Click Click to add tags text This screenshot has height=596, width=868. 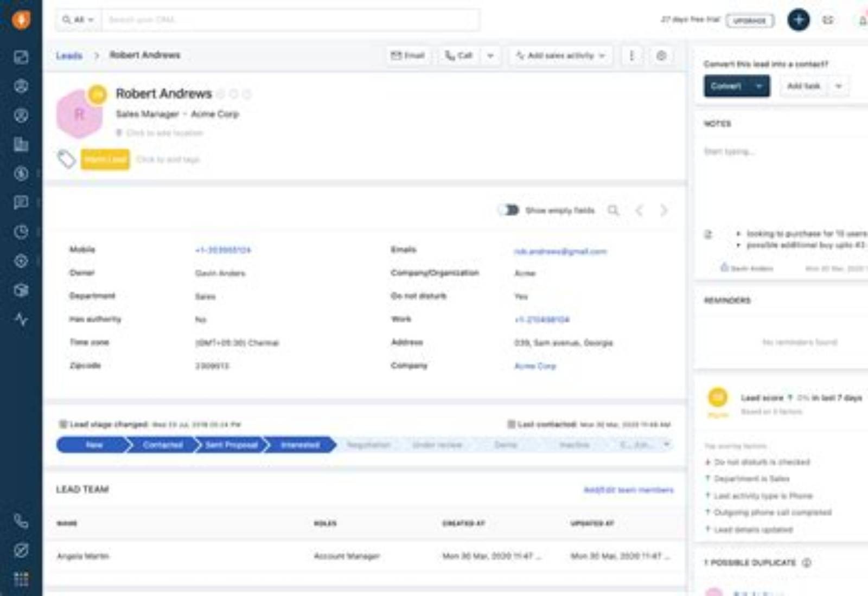click(168, 159)
